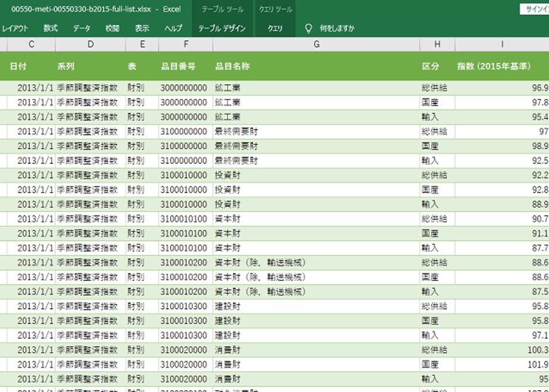Screen dimensions: 549x392
Task: Select column G header
Action: (x=316, y=44)
